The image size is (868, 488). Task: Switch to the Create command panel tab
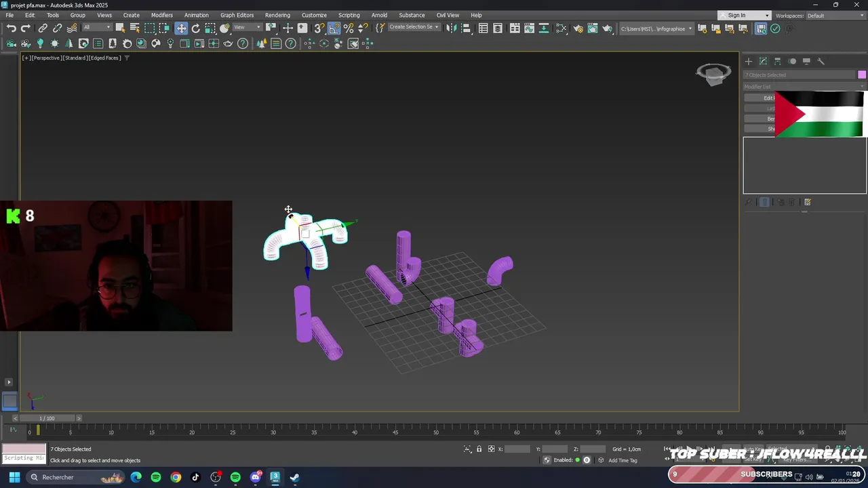pyautogui.click(x=749, y=61)
